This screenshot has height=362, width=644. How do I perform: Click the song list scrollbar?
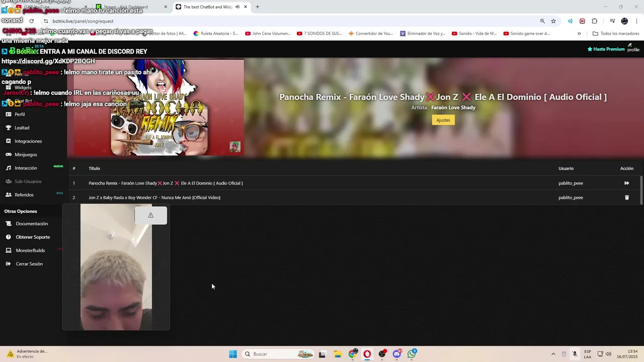pyautogui.click(x=641, y=190)
